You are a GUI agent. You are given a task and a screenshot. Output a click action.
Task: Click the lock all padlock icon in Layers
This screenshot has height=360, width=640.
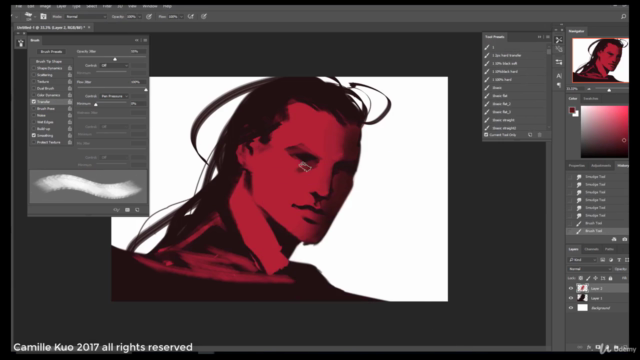click(610, 278)
